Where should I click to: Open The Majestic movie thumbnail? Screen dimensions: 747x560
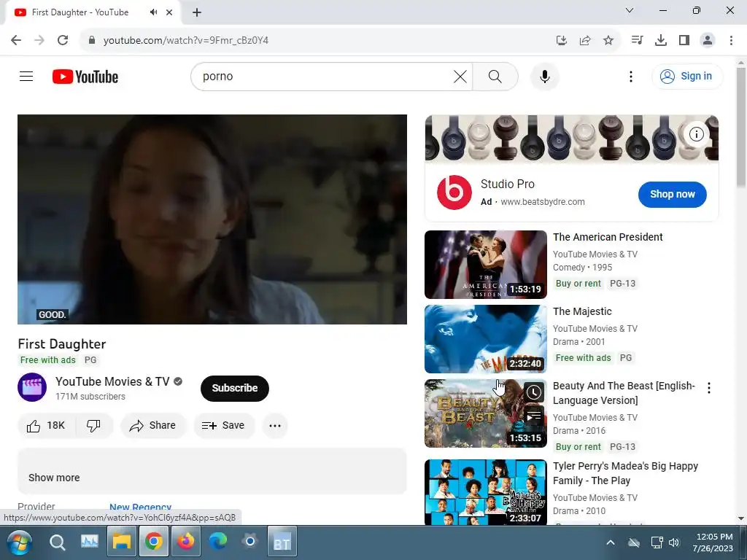coord(485,338)
